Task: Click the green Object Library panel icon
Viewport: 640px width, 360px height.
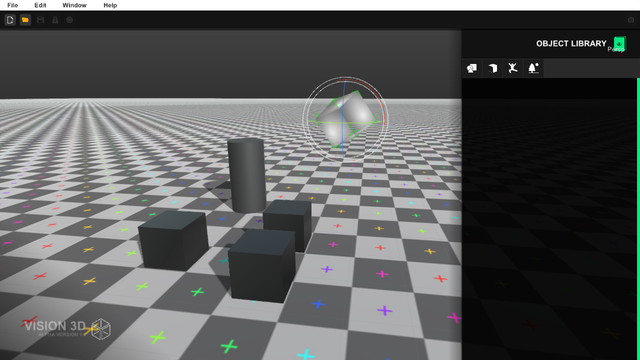Action: 620,44
